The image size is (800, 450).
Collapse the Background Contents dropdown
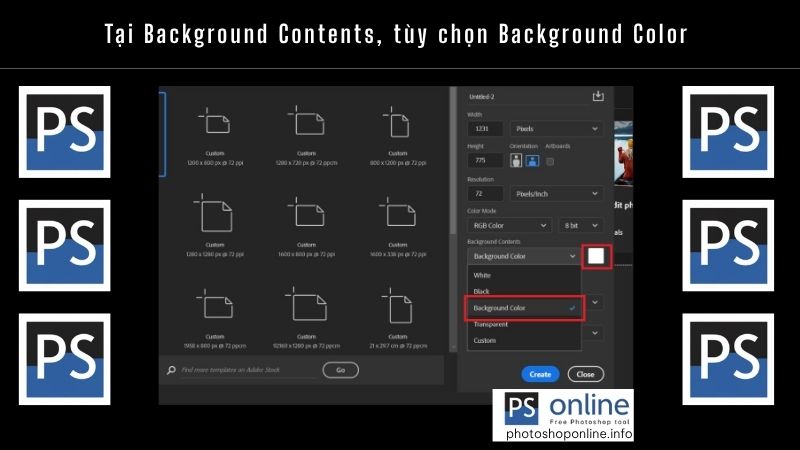[x=524, y=256]
